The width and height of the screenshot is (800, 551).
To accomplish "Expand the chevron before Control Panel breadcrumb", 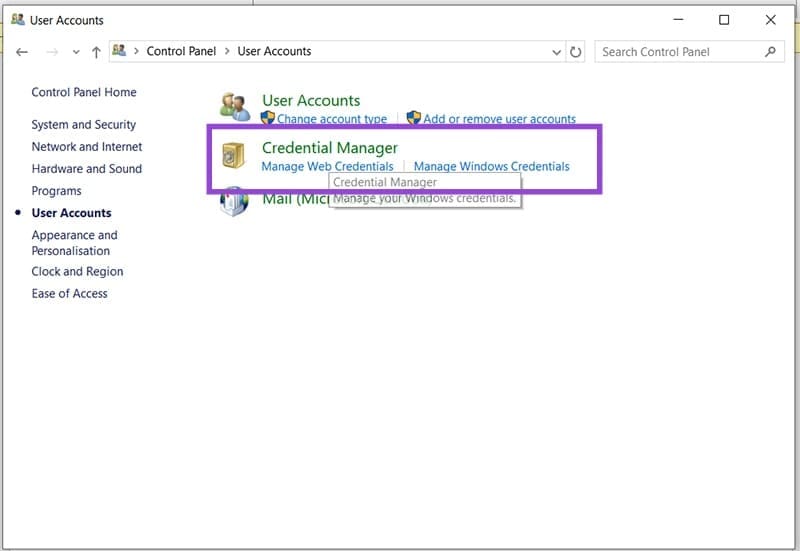I will 136,51.
